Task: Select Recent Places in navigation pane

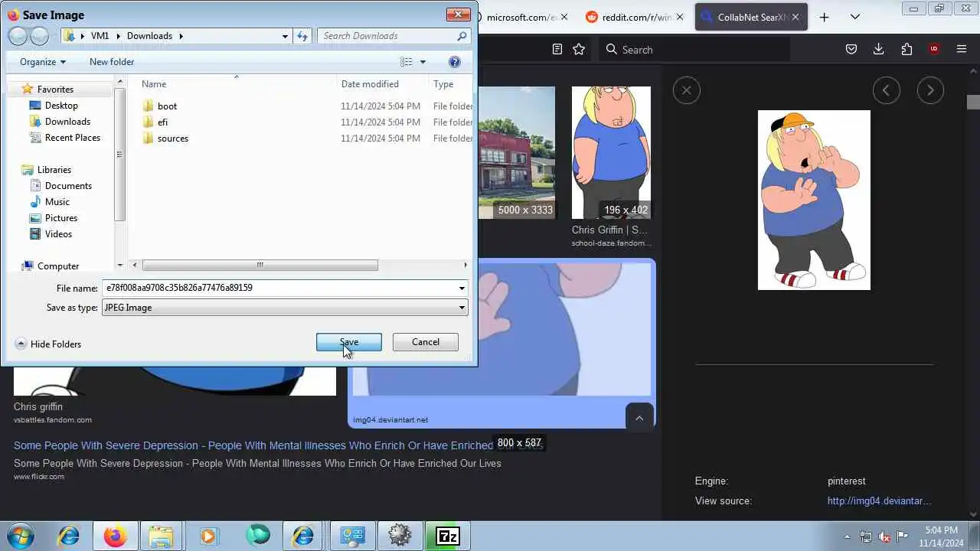Action: (x=73, y=138)
